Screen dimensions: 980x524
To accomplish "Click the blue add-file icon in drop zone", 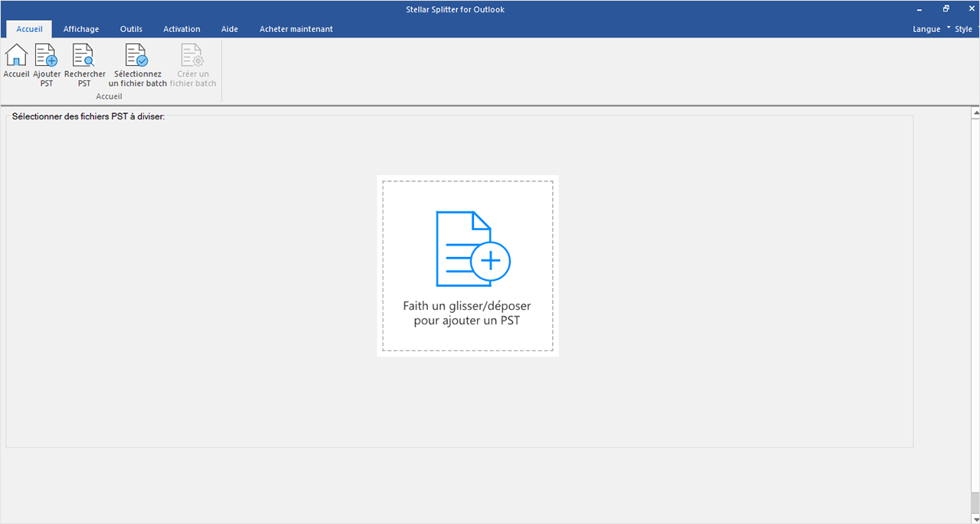I will click(x=473, y=249).
